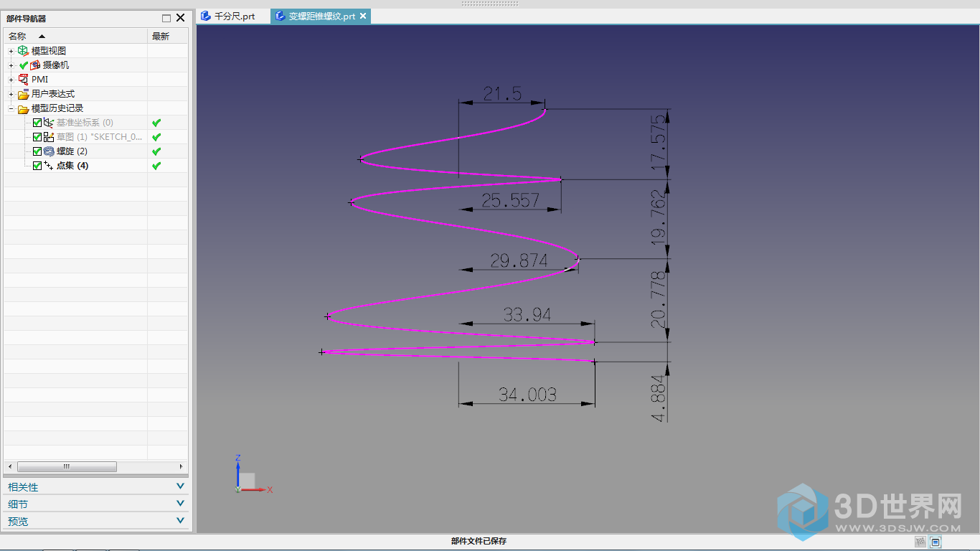The width and height of the screenshot is (980, 551).
Task: Maximize the part navigator panel
Action: pos(166,19)
